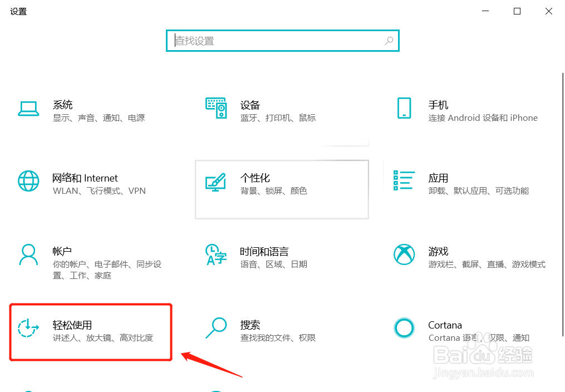The image size is (565, 392).
Task: Click the vertical scrollbar on the right
Action: coord(562,205)
